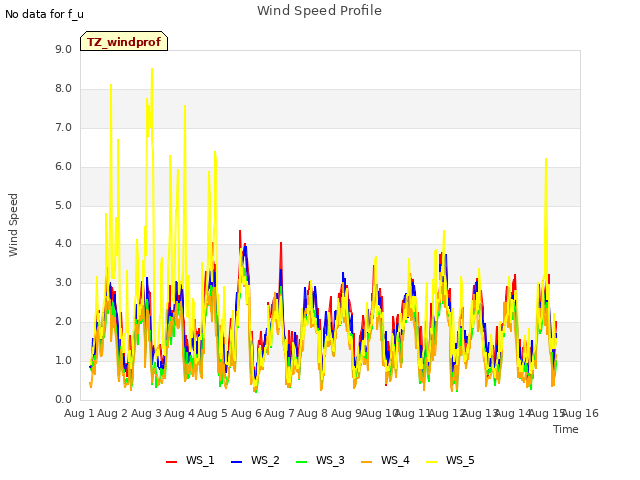Select the WS_4 legend entry
Image resolution: width=640 pixels, height=480 pixels.
(x=385, y=460)
